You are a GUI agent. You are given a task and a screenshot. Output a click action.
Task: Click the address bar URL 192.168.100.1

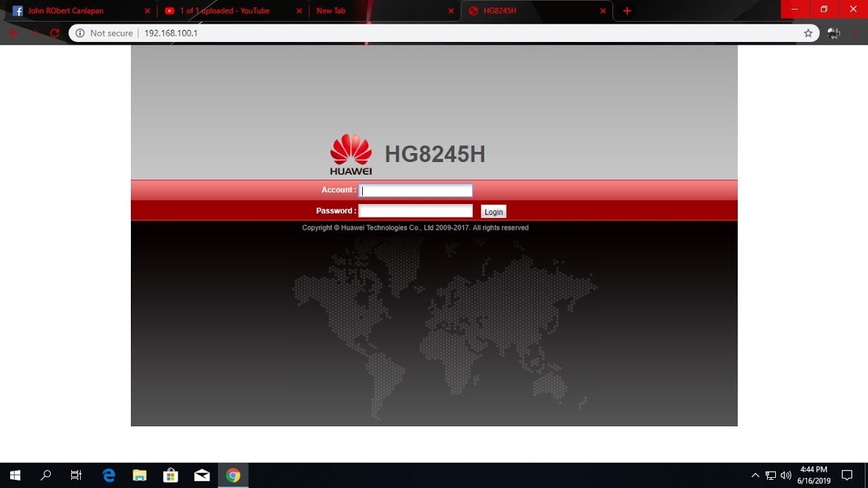pyautogui.click(x=171, y=33)
